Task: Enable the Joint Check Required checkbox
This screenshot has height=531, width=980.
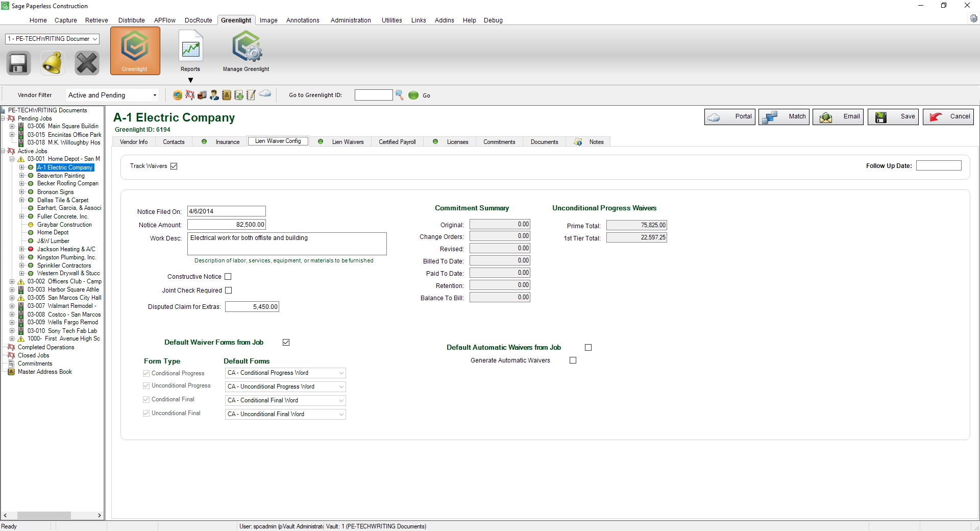Action: [x=229, y=291]
